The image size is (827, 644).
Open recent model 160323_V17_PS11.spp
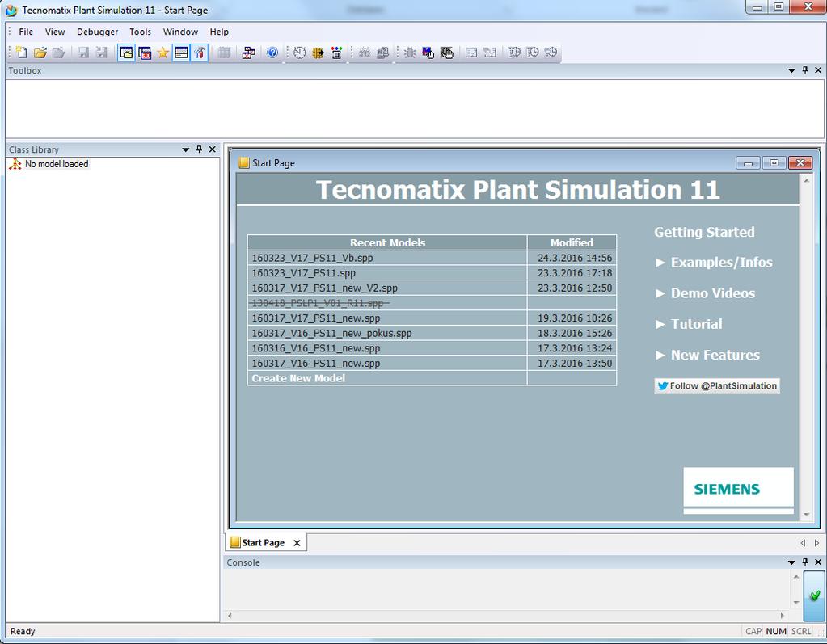tap(304, 273)
